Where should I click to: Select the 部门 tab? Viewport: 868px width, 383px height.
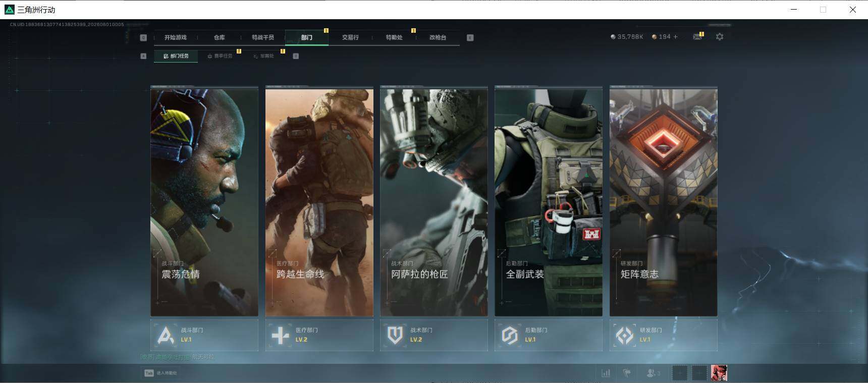click(x=307, y=37)
